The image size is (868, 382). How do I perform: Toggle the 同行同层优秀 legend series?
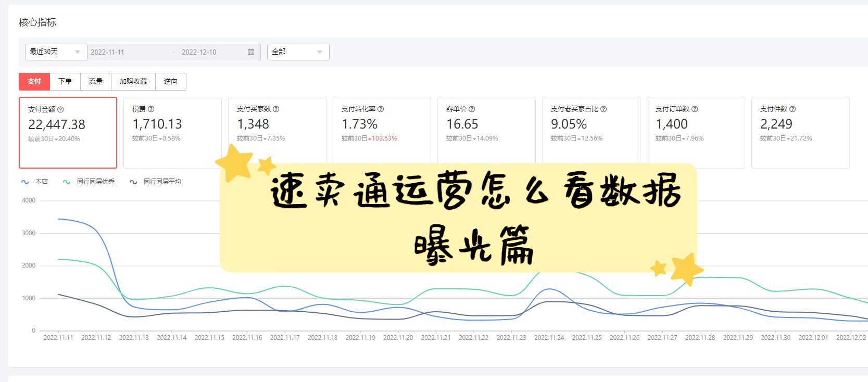coord(89,182)
